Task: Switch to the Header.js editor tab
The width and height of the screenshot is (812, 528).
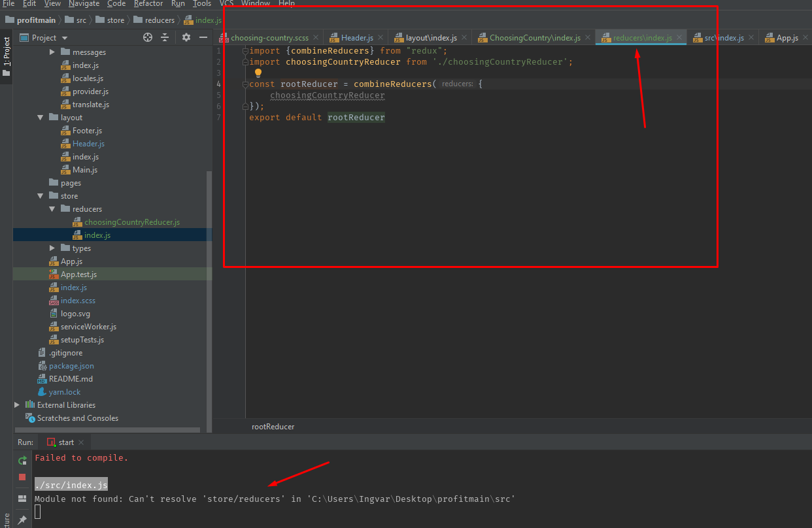Action: pyautogui.click(x=356, y=38)
